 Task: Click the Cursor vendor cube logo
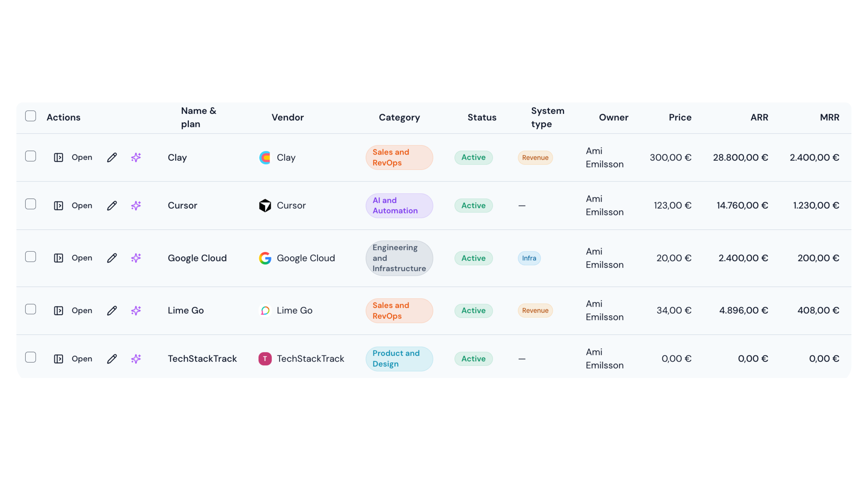265,205
